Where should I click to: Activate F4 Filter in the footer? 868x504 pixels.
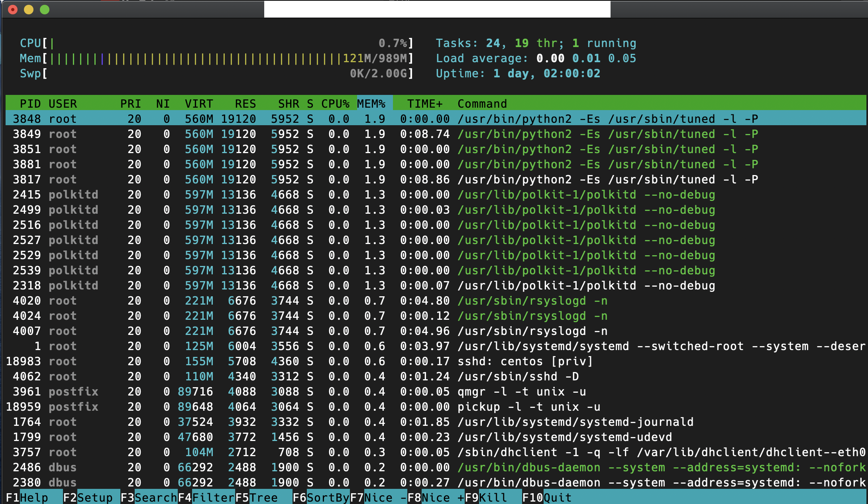[206, 497]
